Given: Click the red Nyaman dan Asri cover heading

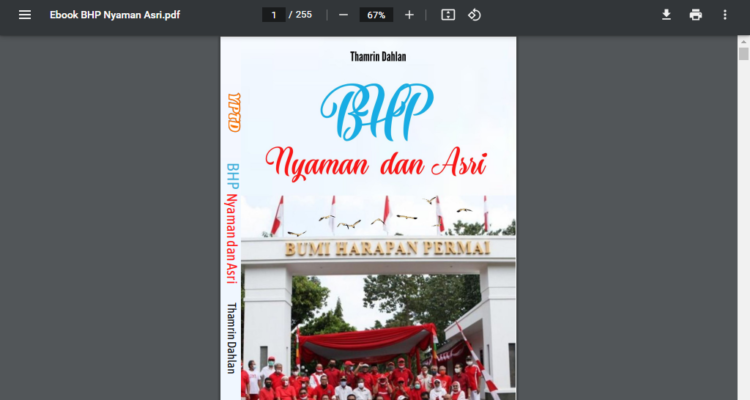Looking at the screenshot, I should (x=375, y=161).
